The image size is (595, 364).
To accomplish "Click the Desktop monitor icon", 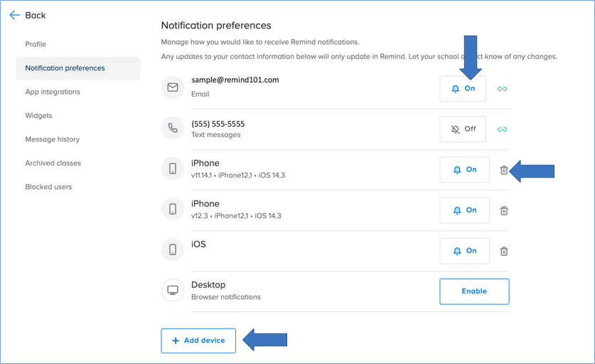I will tap(173, 291).
